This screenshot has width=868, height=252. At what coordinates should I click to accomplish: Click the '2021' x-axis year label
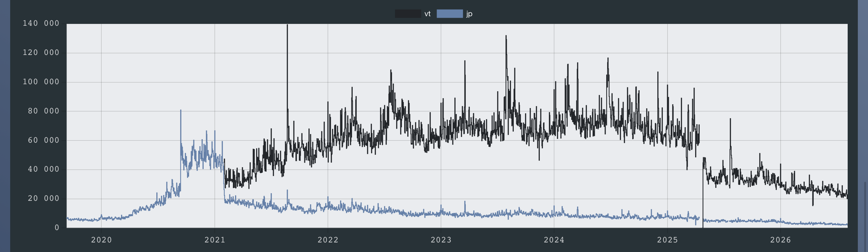pyautogui.click(x=215, y=240)
